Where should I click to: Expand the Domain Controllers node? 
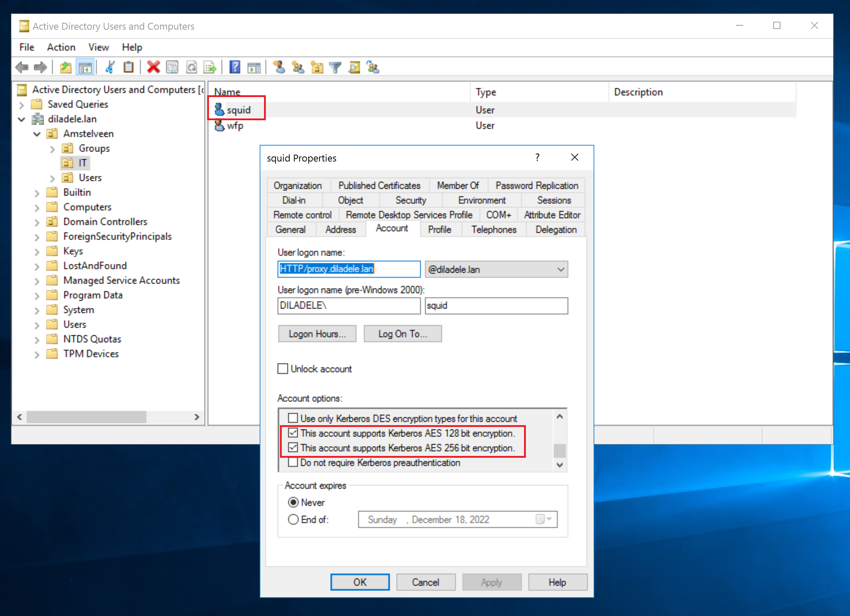point(37,222)
